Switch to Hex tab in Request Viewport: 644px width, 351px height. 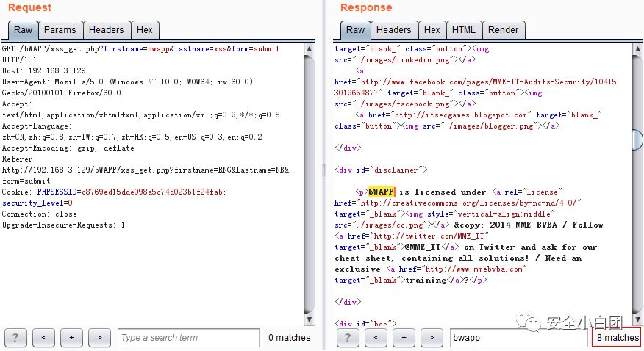click(x=145, y=30)
